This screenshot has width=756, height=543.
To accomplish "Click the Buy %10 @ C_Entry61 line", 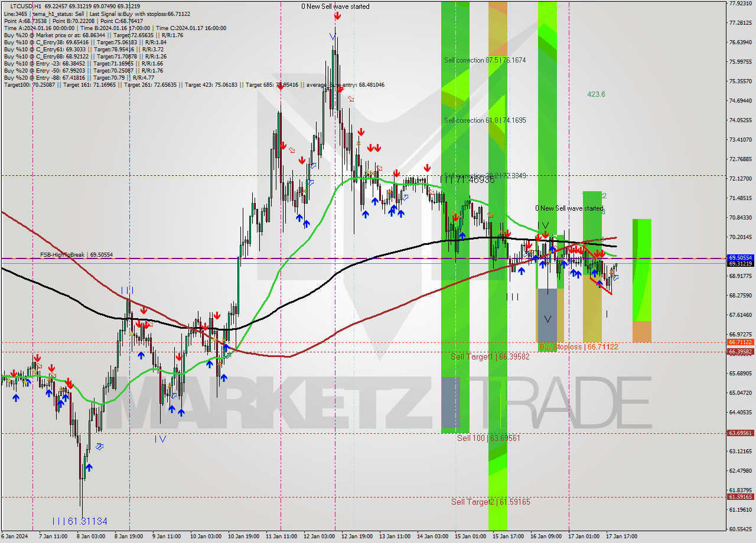I will pyautogui.click(x=83, y=49).
